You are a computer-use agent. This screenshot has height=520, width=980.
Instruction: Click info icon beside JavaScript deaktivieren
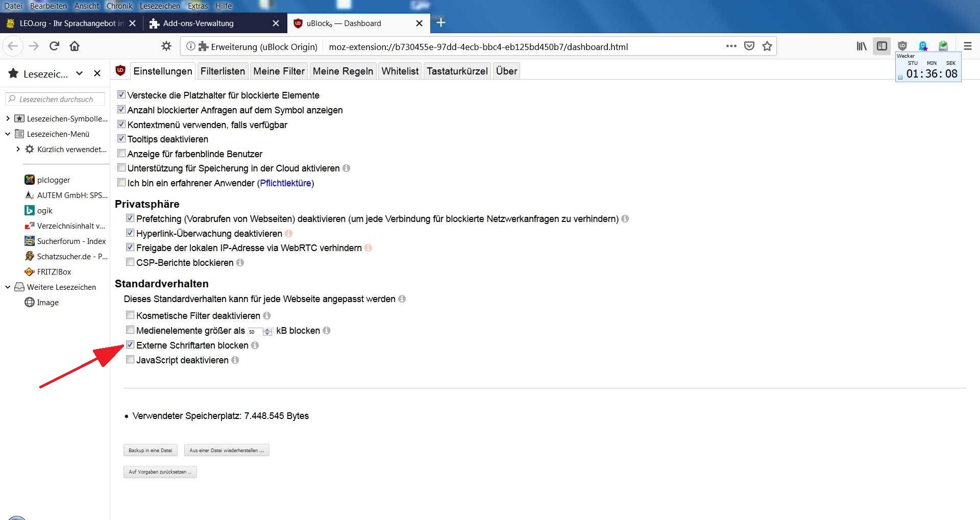235,360
